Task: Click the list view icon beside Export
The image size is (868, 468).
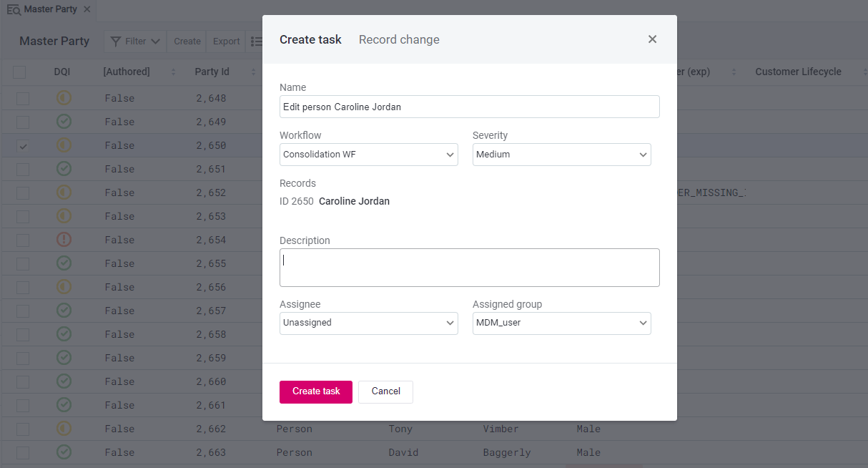Action: pos(257,42)
